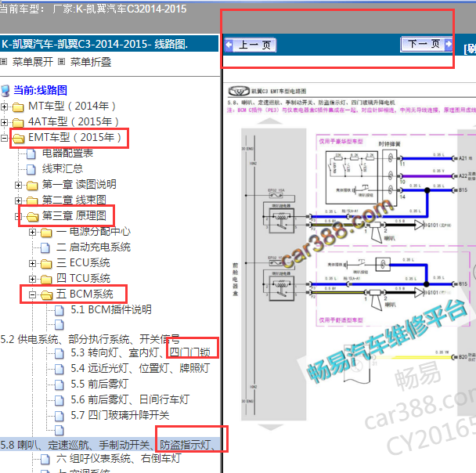
Task: Select 一 电源分配中心 entry
Action: click(x=93, y=232)
